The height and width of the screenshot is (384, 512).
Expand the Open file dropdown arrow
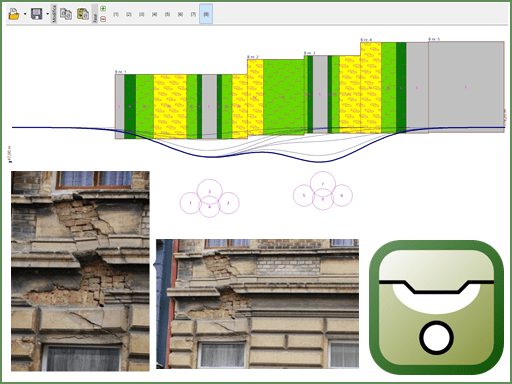tap(25, 14)
